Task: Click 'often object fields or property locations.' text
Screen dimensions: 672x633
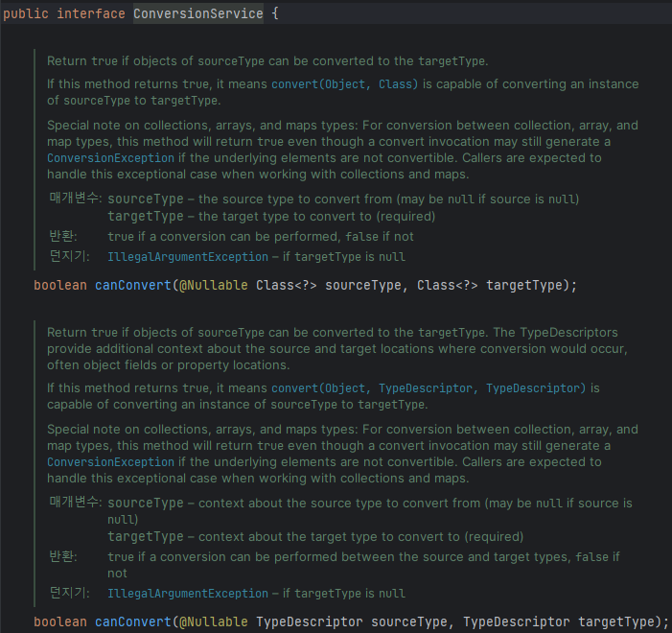Action: click(x=169, y=365)
